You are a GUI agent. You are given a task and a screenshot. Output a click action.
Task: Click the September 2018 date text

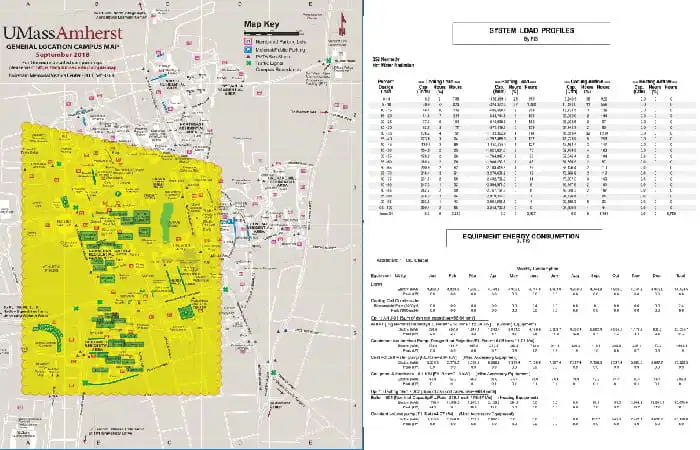coord(62,54)
